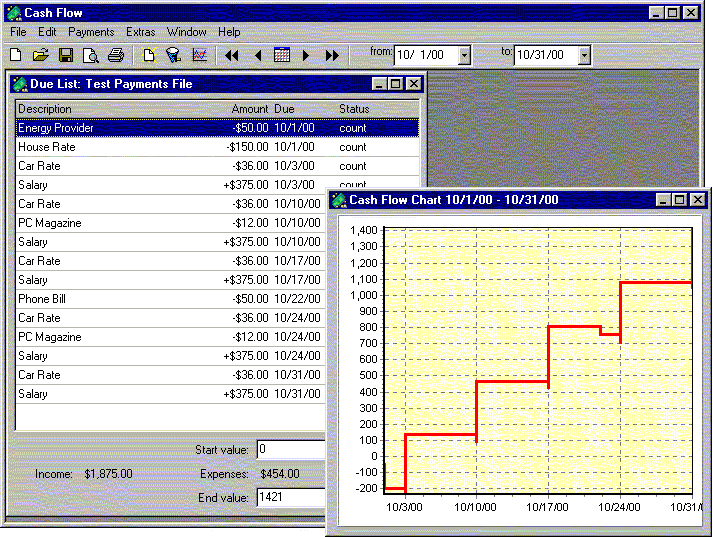Screen dimensions: 713x537
Task: Click the Cash Flow Chart window title icon
Action: click(339, 200)
